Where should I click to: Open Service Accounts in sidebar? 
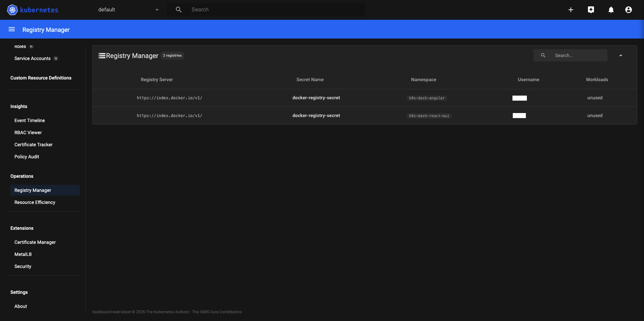coord(33,58)
